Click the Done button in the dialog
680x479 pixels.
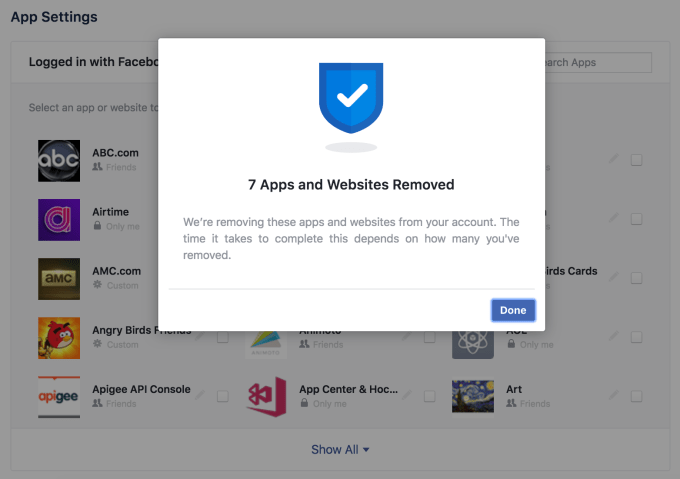point(514,310)
